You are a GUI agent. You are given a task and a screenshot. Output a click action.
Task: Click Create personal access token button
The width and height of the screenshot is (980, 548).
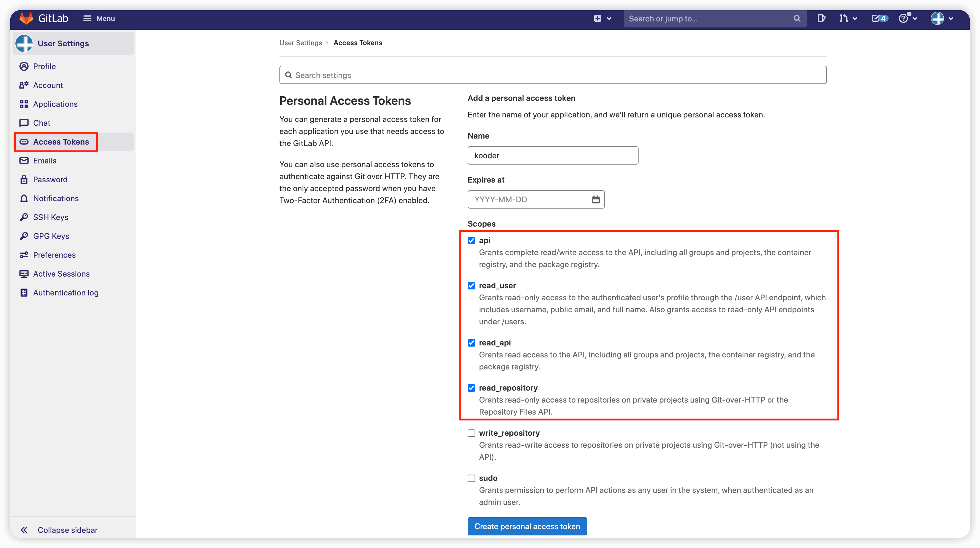coord(527,526)
